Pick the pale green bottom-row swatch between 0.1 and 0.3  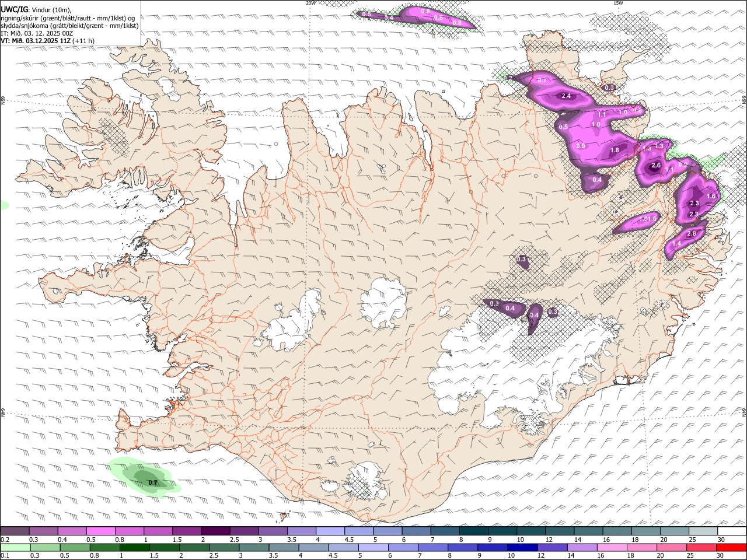(x=15, y=547)
